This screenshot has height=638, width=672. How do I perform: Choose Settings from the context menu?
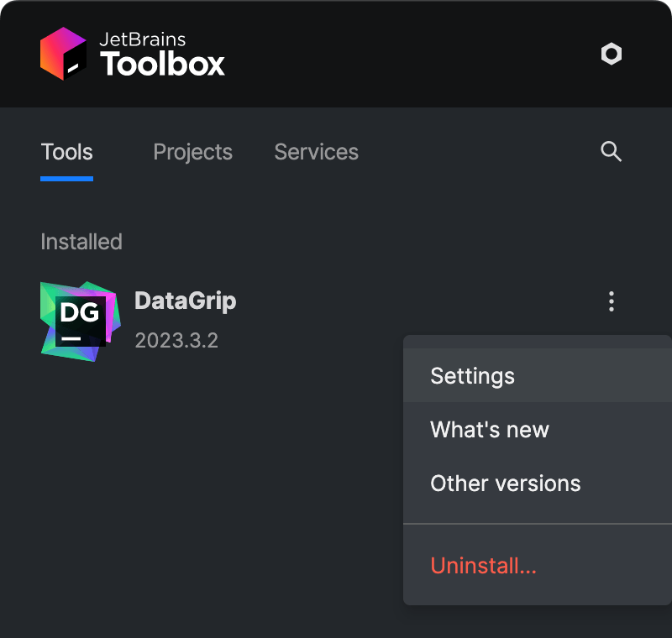472,376
